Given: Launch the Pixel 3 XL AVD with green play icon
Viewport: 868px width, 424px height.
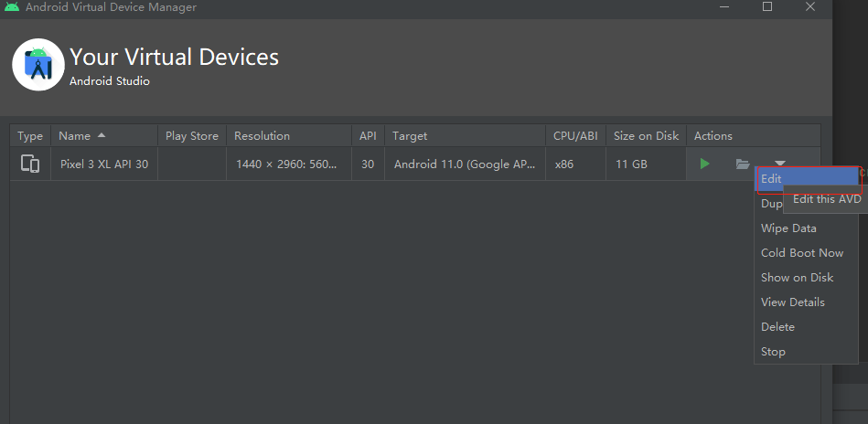Looking at the screenshot, I should (704, 164).
